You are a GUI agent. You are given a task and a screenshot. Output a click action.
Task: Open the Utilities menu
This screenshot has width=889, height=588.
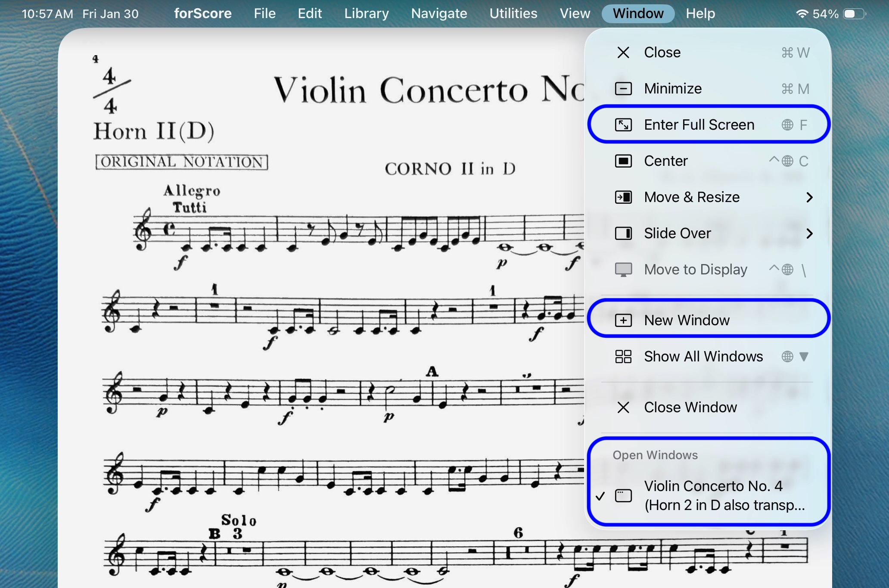click(513, 14)
